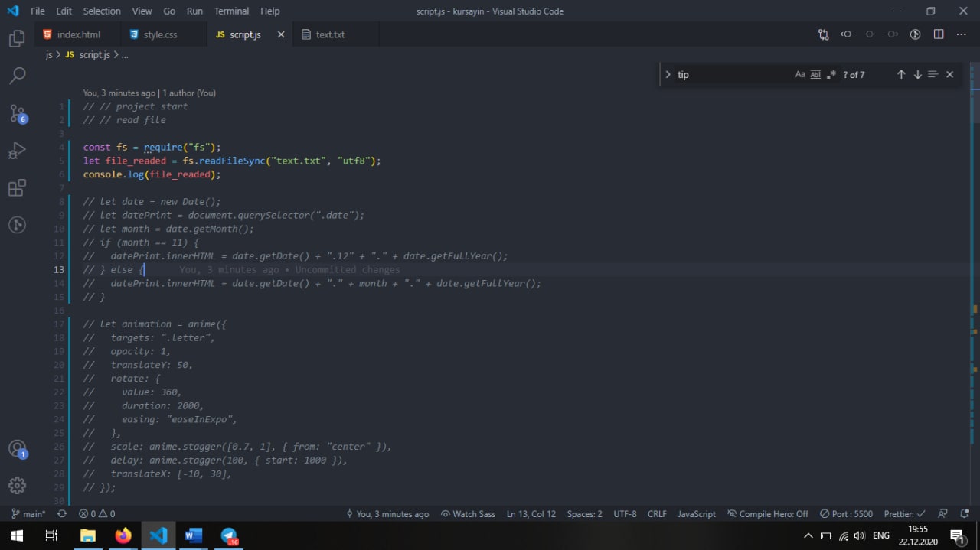The height and width of the screenshot is (550, 980).
Task: Open 'Spaces: 2' indentation selector
Action: click(x=584, y=514)
